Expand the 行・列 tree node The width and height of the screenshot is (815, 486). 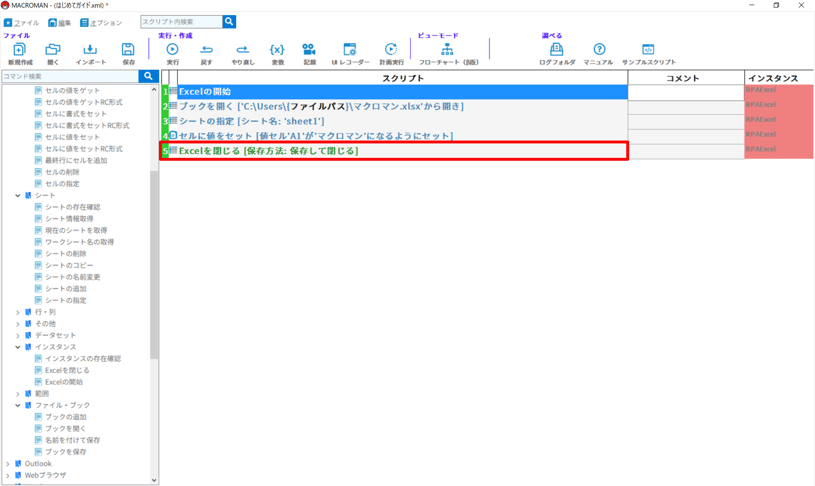[18, 312]
